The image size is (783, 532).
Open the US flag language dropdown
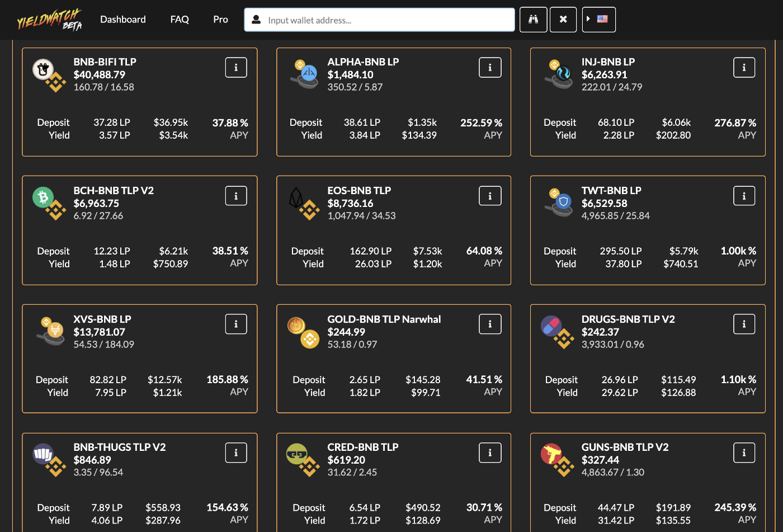[598, 20]
